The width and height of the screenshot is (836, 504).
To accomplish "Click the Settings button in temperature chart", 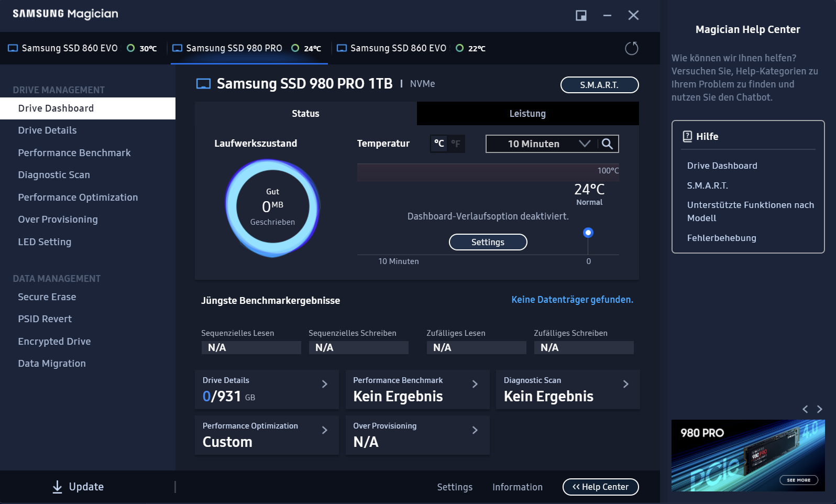I will point(488,242).
